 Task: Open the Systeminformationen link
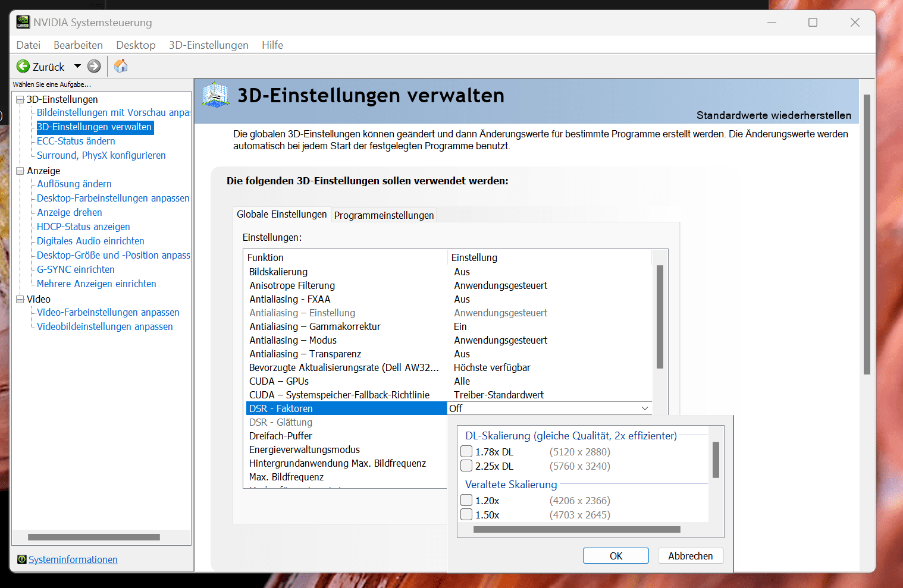coord(73,559)
